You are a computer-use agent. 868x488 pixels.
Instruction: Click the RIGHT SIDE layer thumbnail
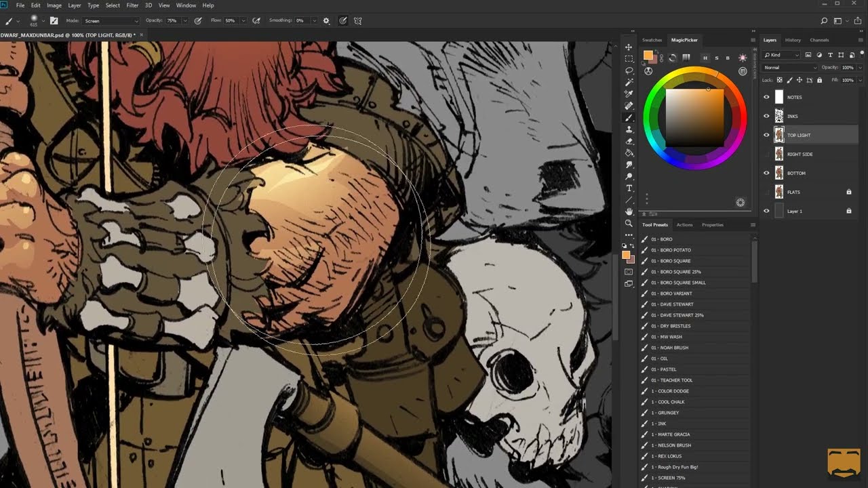779,154
